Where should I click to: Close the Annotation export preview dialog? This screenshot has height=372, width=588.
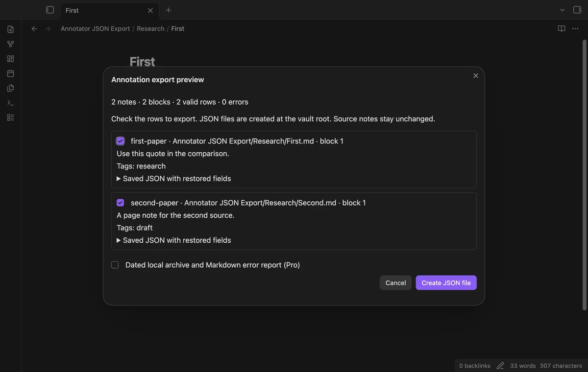(x=475, y=75)
